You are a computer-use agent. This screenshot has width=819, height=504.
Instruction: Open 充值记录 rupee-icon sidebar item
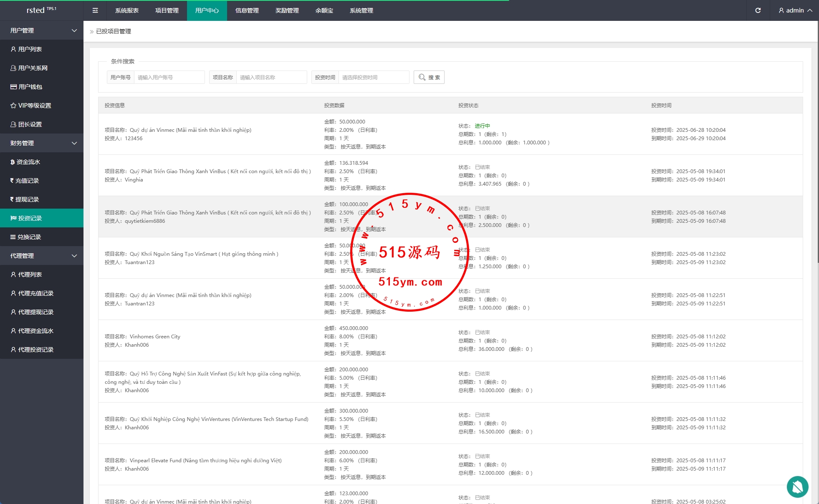27,181
